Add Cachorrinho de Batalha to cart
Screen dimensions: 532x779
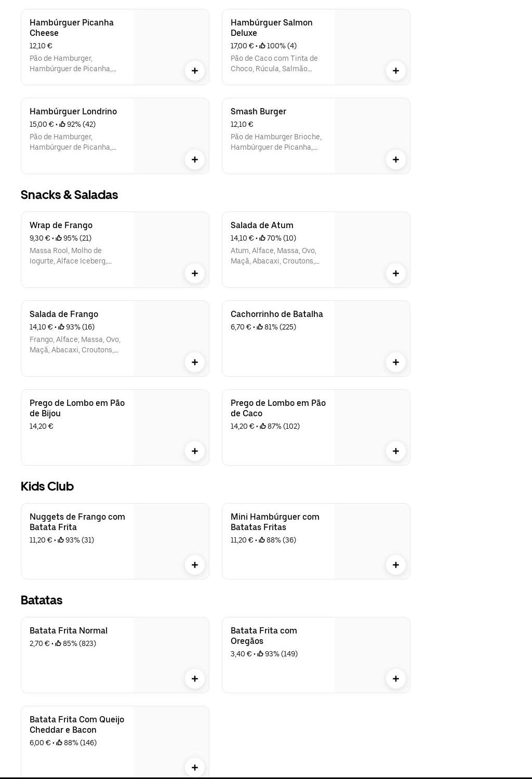click(396, 362)
